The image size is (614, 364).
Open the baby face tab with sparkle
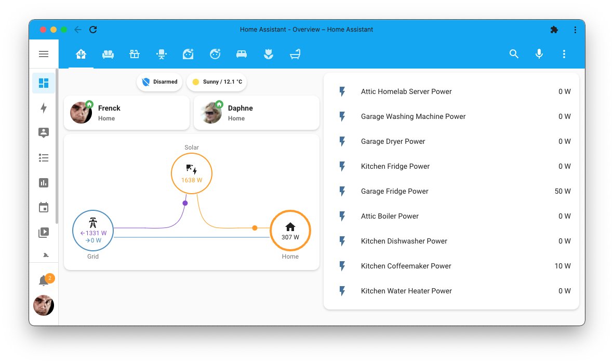215,54
